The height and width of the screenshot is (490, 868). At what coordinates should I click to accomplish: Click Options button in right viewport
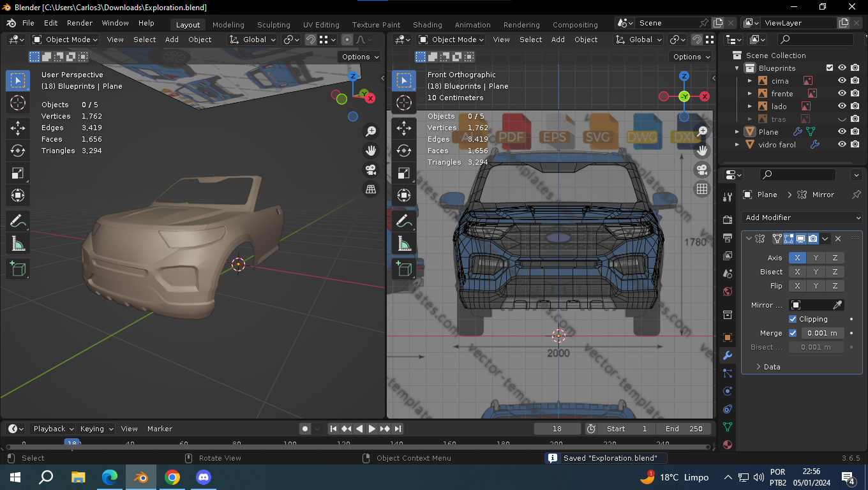[x=691, y=57]
